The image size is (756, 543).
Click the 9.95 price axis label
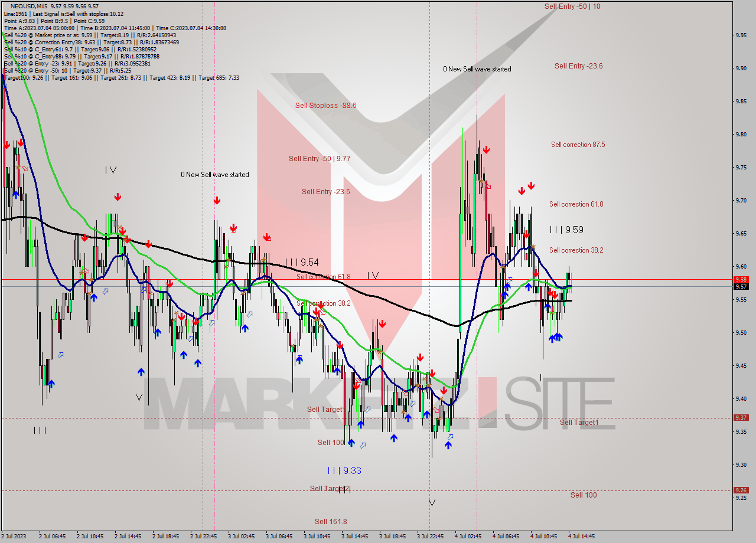(742, 35)
